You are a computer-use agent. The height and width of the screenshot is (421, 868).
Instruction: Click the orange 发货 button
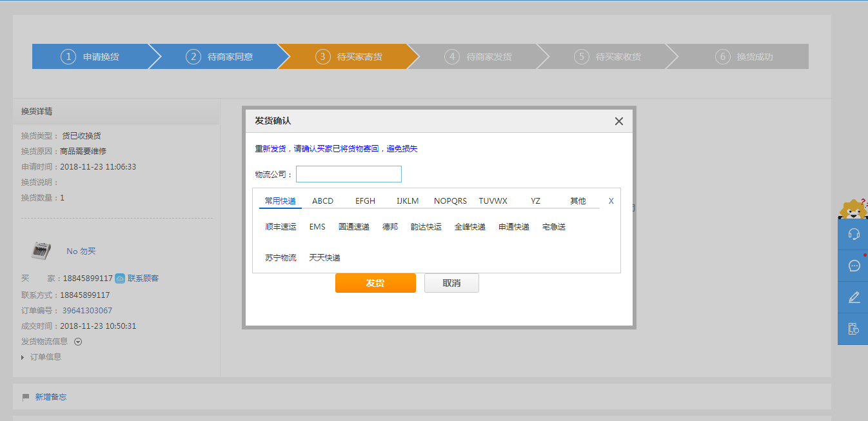point(375,283)
